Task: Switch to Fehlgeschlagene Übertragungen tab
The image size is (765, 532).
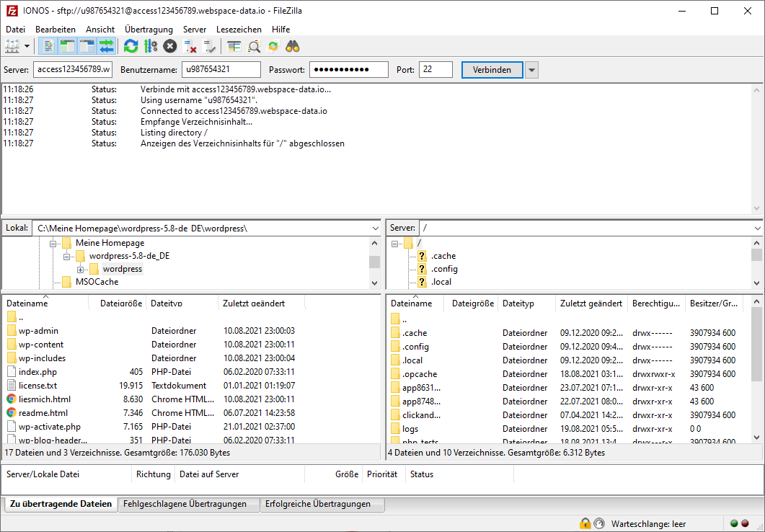Action: pyautogui.click(x=185, y=504)
